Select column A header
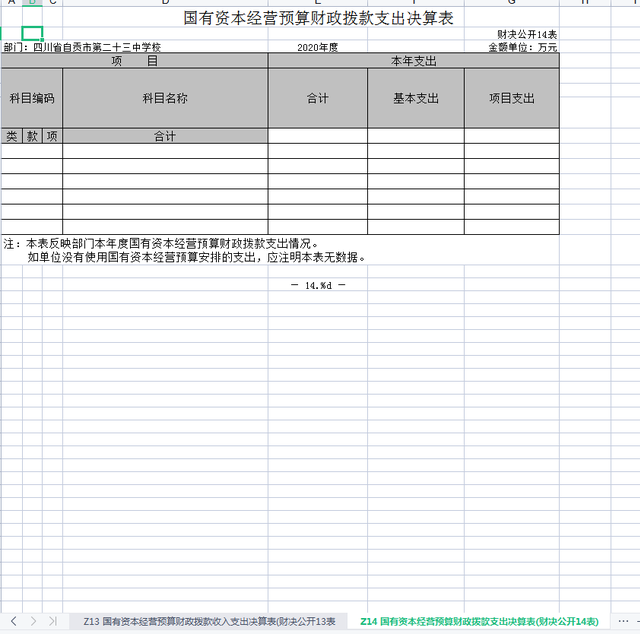Image resolution: width=640 pixels, height=634 pixels. (12, 3)
